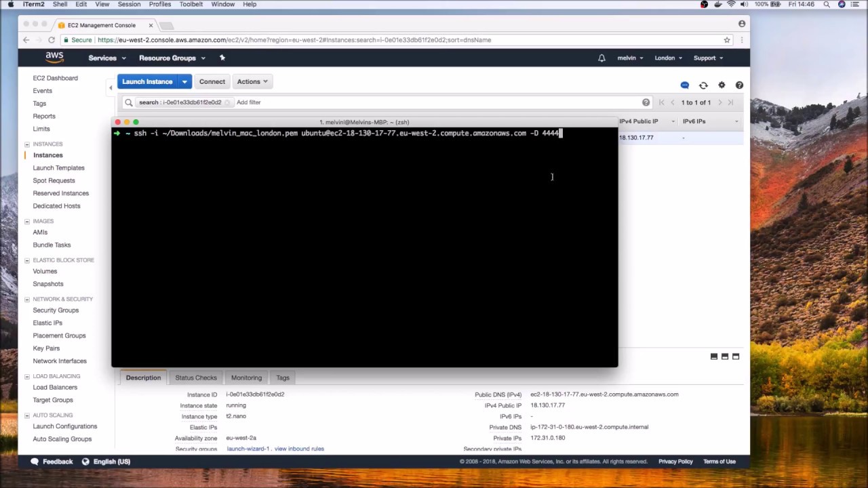Open the Services dropdown
The image size is (868, 488).
[x=107, y=58]
